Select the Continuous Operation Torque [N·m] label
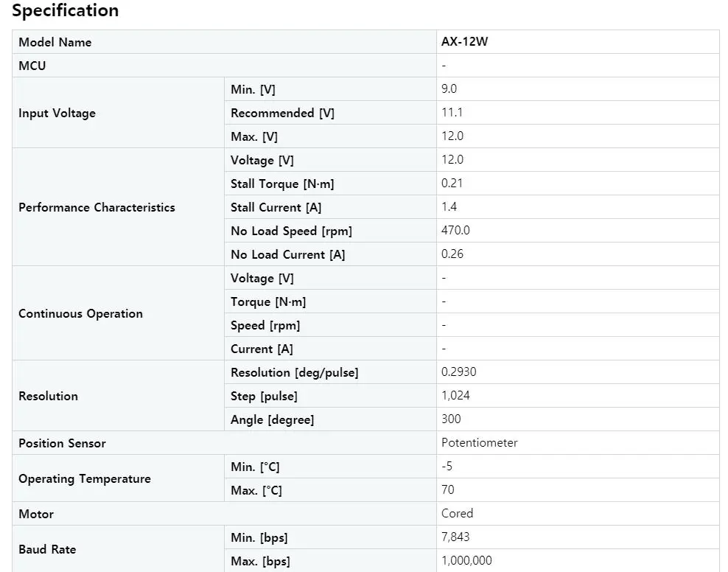This screenshot has height=572, width=728. [x=268, y=301]
